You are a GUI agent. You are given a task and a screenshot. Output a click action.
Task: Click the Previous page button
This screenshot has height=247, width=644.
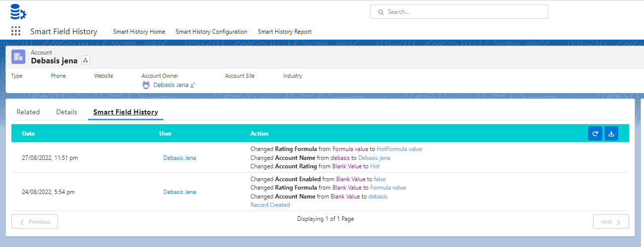pos(35,222)
